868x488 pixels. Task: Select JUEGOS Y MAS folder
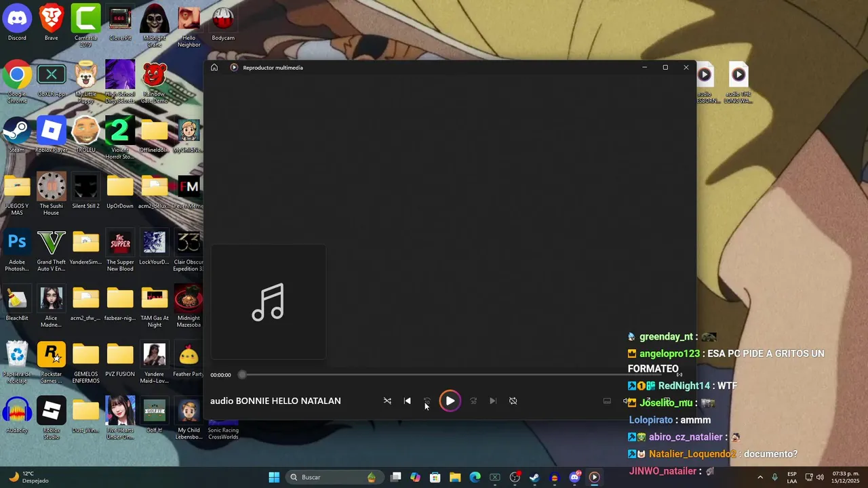point(17,195)
